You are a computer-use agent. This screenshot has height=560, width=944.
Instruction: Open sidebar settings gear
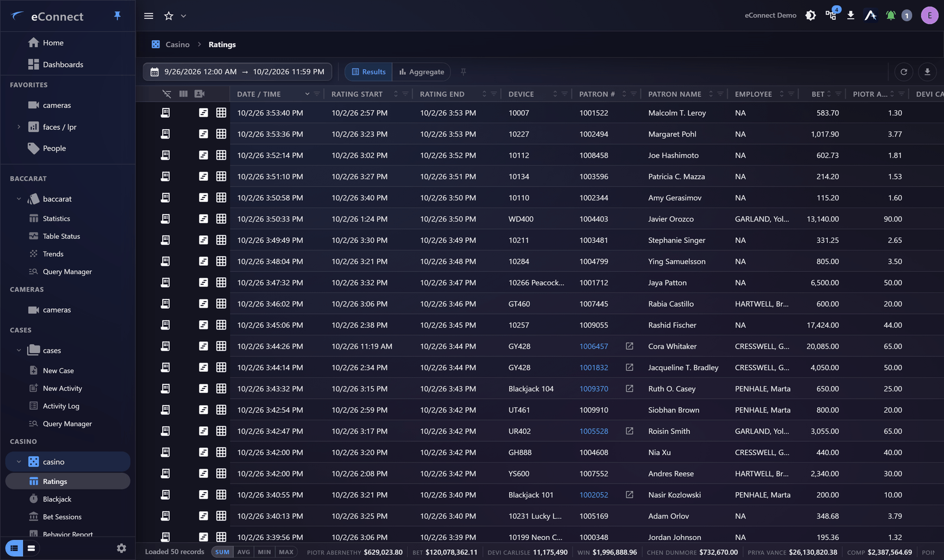pos(122,548)
